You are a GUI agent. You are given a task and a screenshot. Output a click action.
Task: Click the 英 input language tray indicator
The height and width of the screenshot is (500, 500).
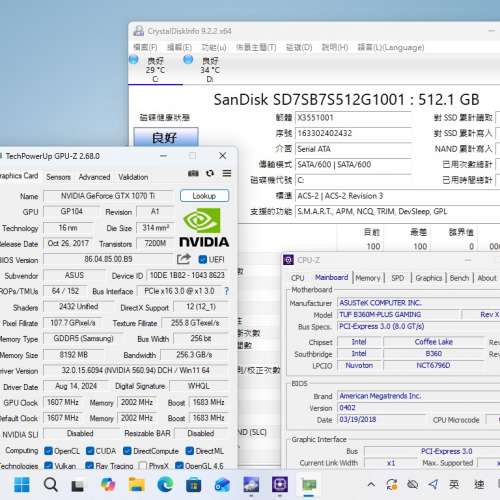pos(454,484)
